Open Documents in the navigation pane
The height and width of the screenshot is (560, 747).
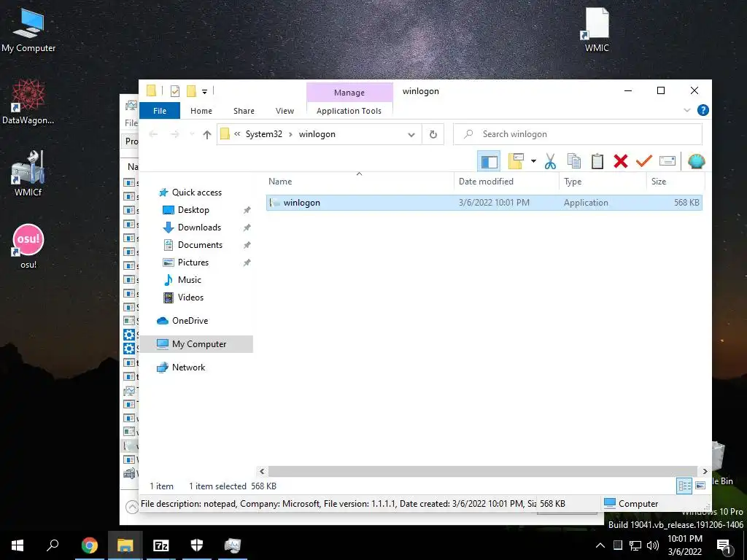[200, 245]
